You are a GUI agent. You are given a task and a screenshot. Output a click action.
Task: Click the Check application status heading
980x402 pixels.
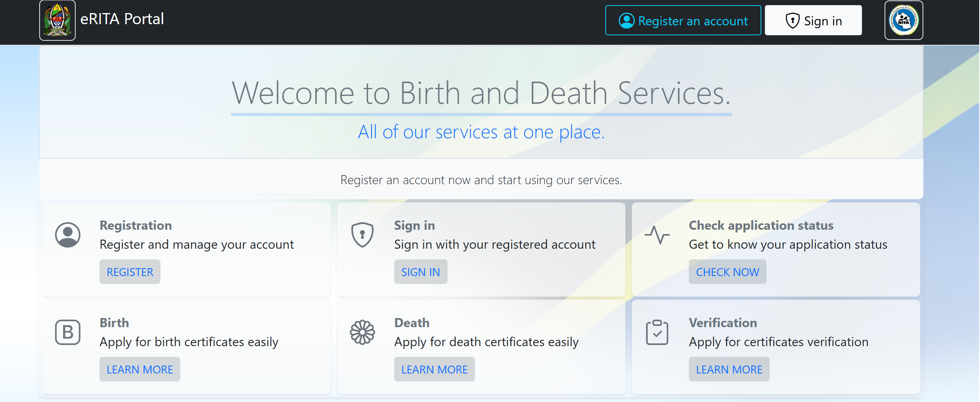point(761,225)
